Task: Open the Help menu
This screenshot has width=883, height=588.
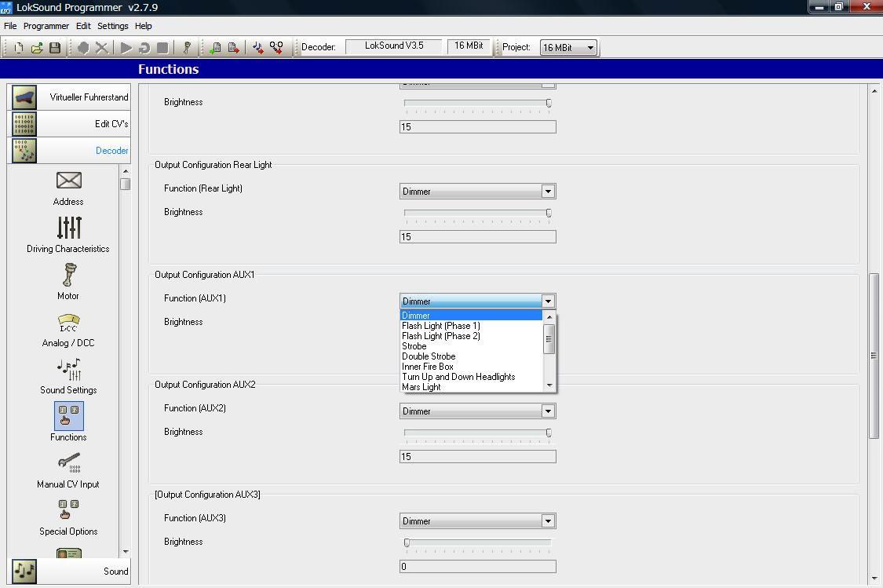Action: (143, 26)
